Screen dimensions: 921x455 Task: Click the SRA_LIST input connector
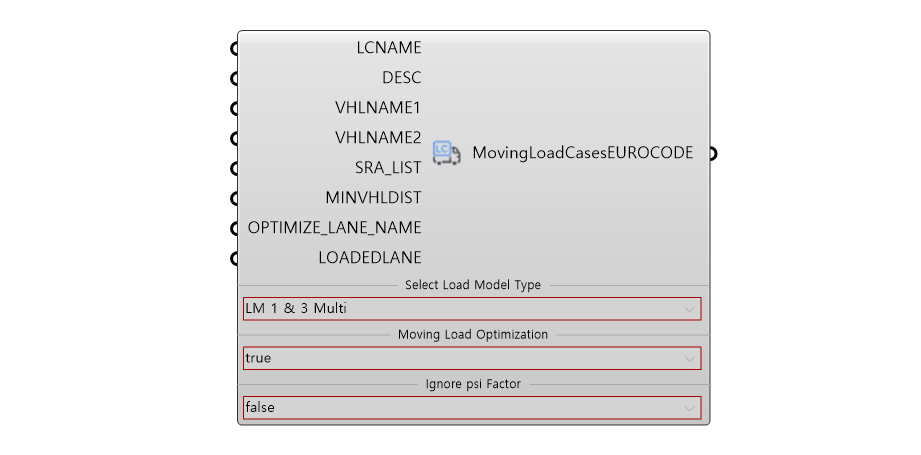tap(234, 168)
